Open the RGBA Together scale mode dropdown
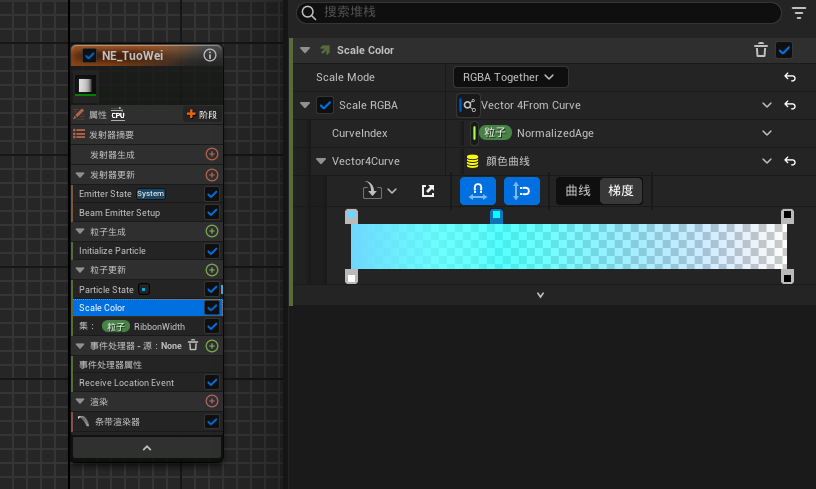Screen dimensions: 816x489 (x=511, y=77)
